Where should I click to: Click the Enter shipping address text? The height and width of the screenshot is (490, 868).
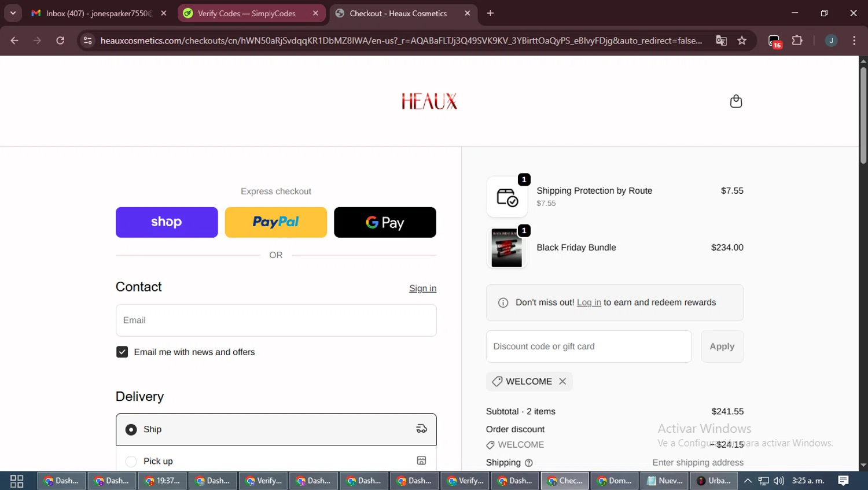click(698, 463)
